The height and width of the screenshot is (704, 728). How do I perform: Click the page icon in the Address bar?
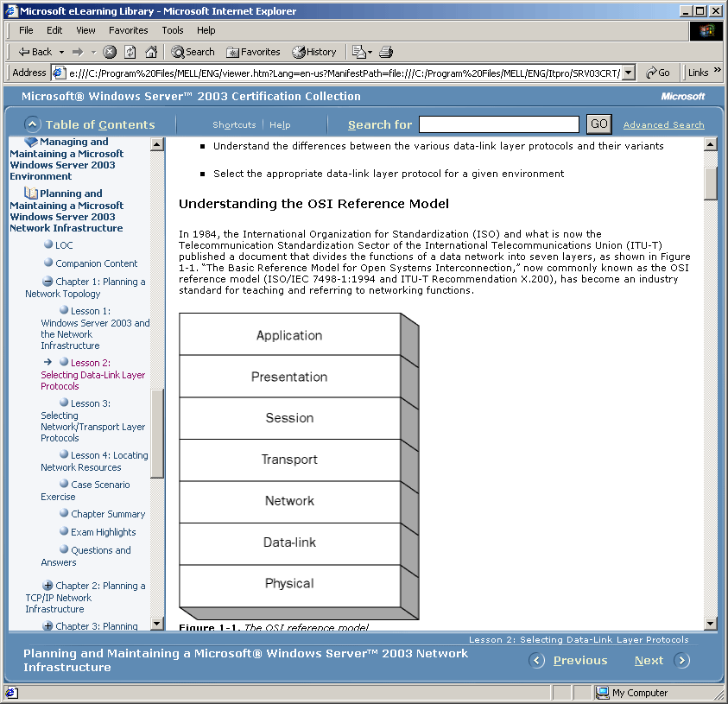(59, 73)
